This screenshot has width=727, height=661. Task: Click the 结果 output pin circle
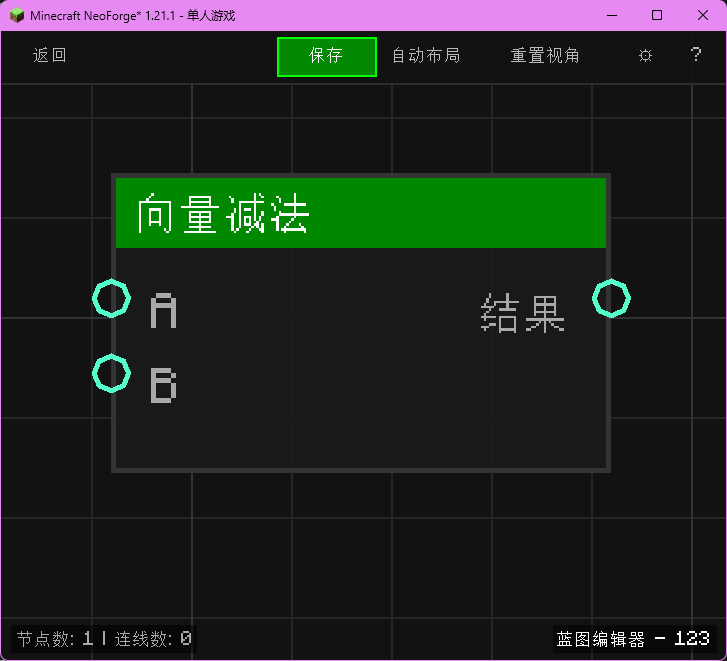click(x=611, y=298)
